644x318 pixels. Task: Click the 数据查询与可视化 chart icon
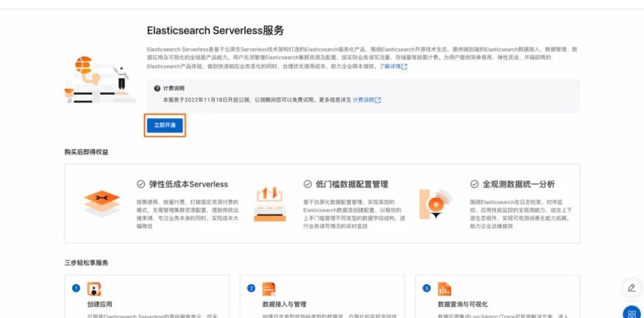click(444, 289)
